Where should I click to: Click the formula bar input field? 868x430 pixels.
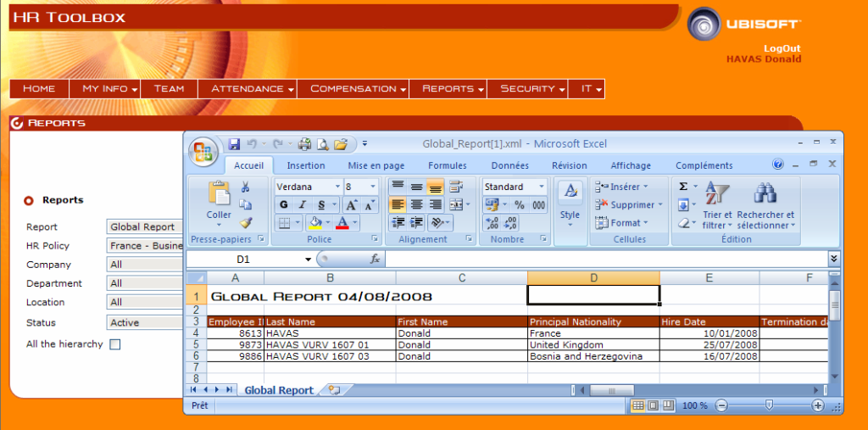click(x=606, y=259)
